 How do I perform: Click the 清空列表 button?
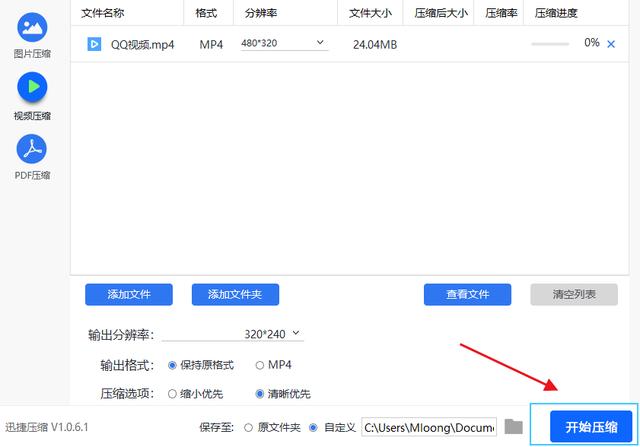574,294
